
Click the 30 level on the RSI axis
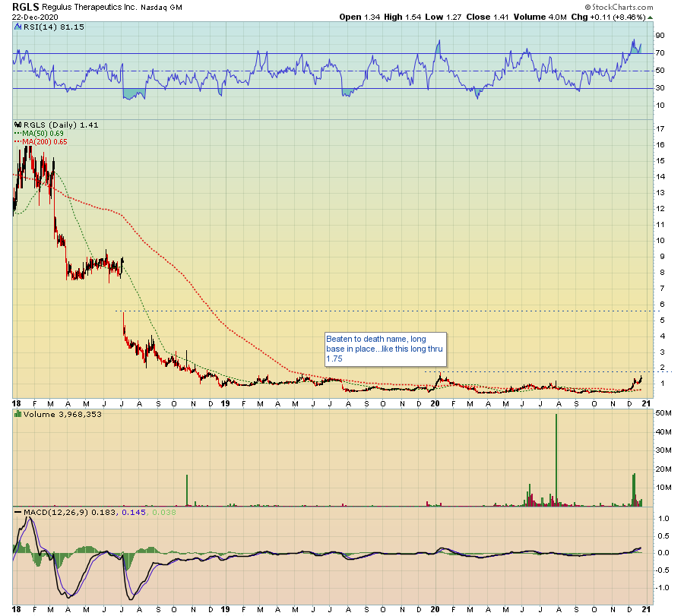pos(660,88)
